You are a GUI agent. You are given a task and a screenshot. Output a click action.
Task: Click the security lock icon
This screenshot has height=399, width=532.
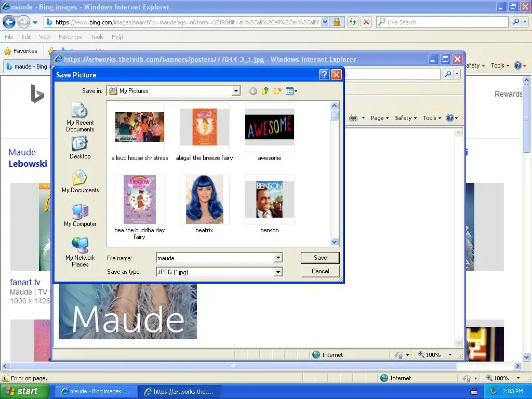(x=337, y=22)
